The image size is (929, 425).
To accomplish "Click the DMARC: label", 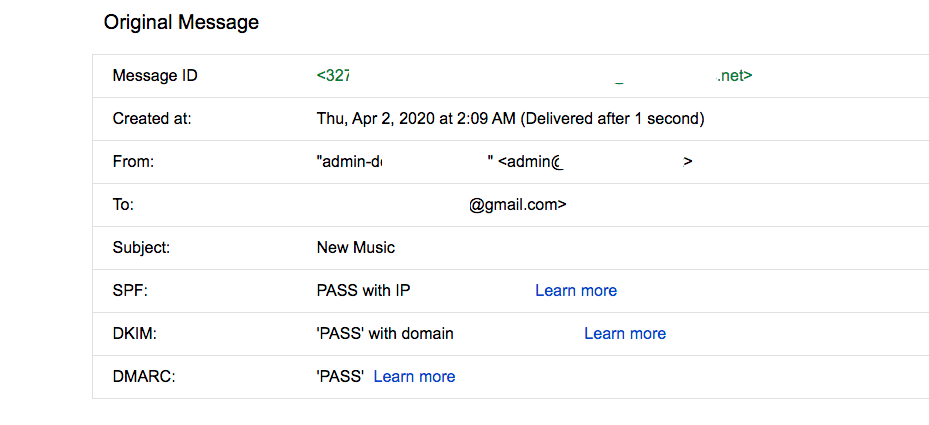I will tap(144, 377).
